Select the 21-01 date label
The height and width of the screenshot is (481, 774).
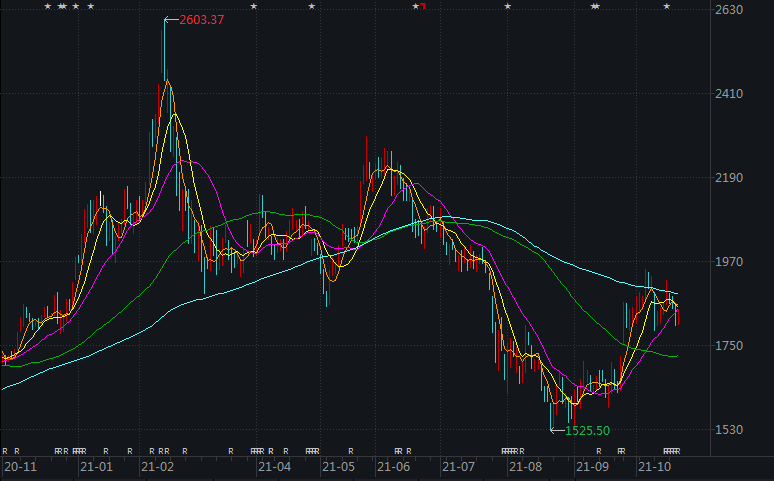[96, 467]
